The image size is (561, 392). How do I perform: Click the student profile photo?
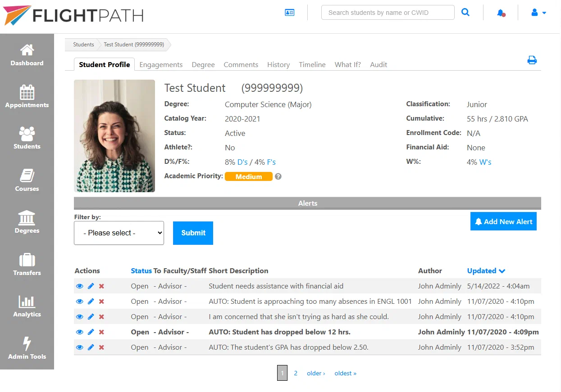[114, 136]
